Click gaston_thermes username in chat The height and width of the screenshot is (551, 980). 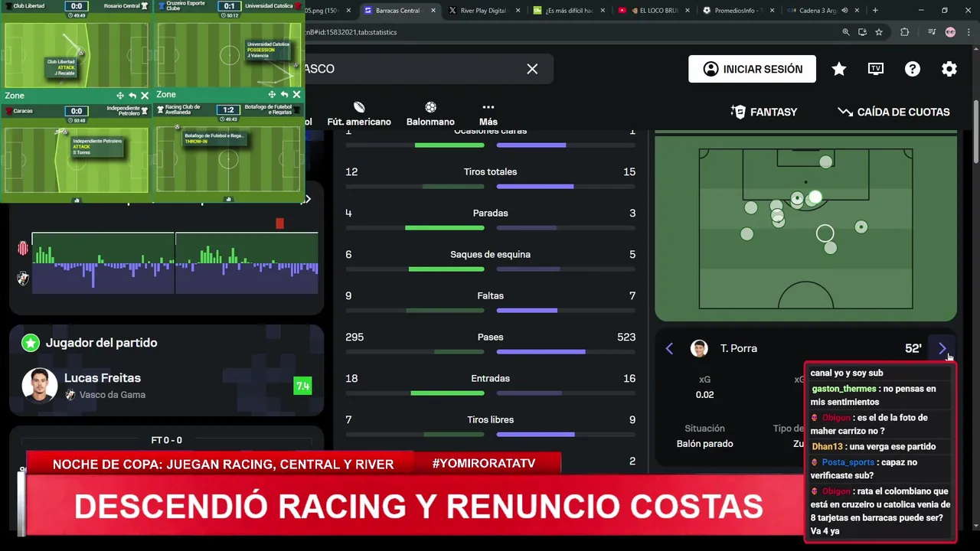point(844,389)
